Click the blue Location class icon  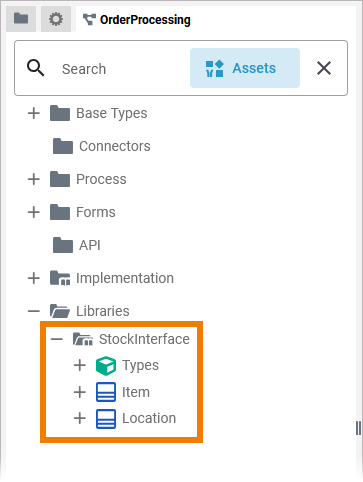tap(106, 419)
